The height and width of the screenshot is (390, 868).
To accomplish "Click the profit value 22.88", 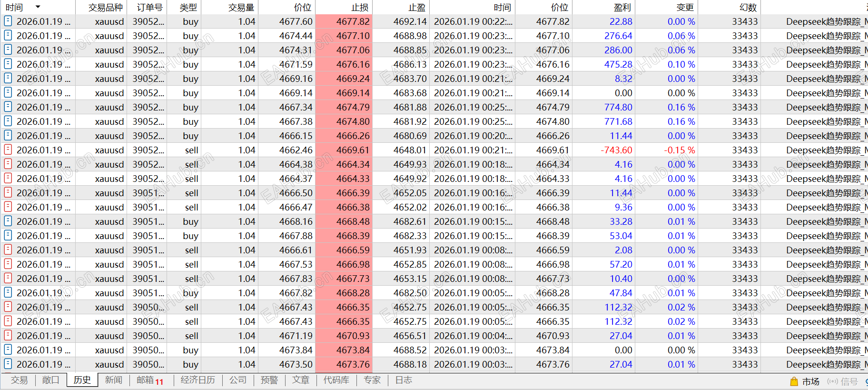I will pos(621,21).
